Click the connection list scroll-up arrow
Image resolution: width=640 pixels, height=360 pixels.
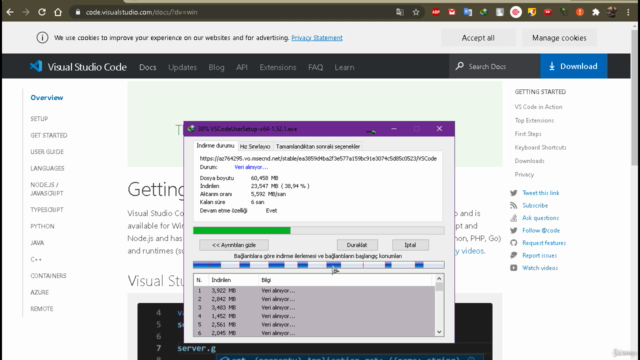tap(439, 279)
